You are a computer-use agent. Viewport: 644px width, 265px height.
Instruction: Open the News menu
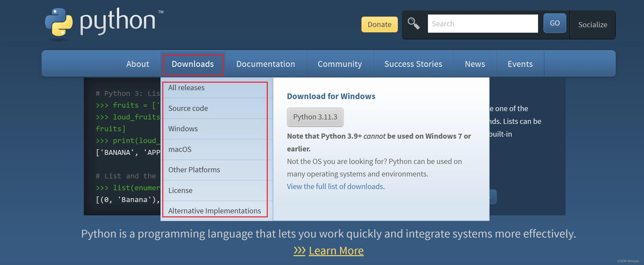click(x=475, y=64)
